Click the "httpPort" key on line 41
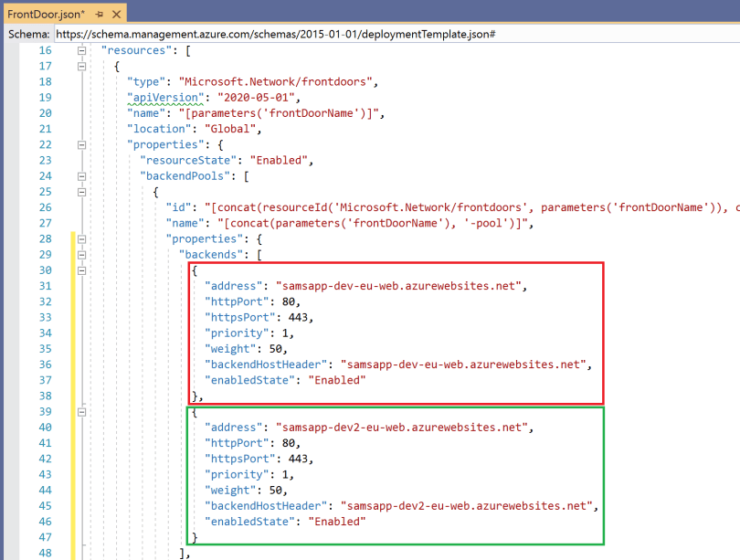 point(237,443)
